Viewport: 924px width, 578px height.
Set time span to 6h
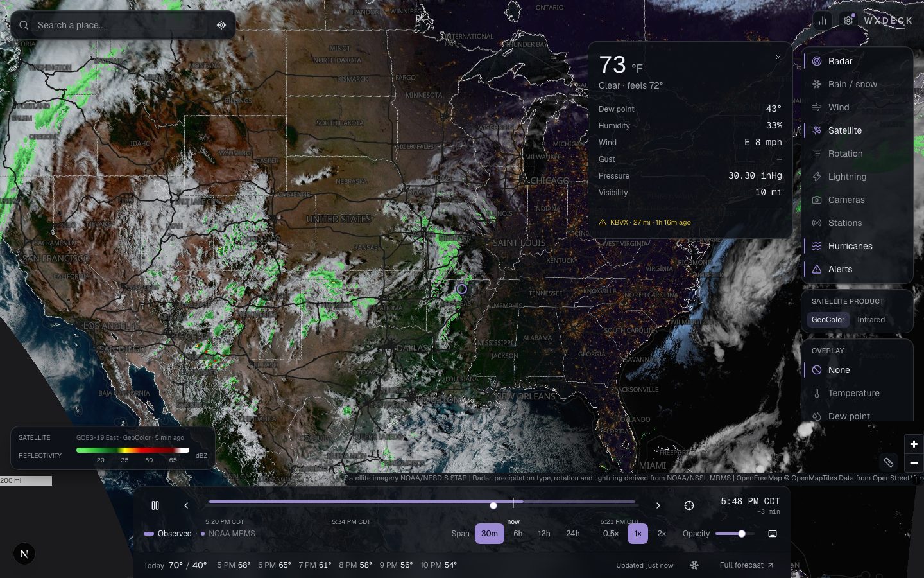tap(518, 534)
